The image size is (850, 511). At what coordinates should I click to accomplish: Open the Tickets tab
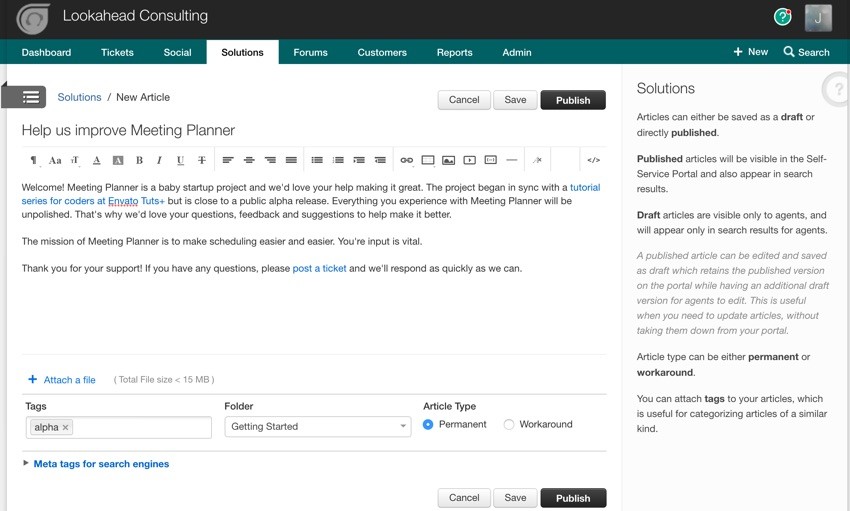pos(117,53)
